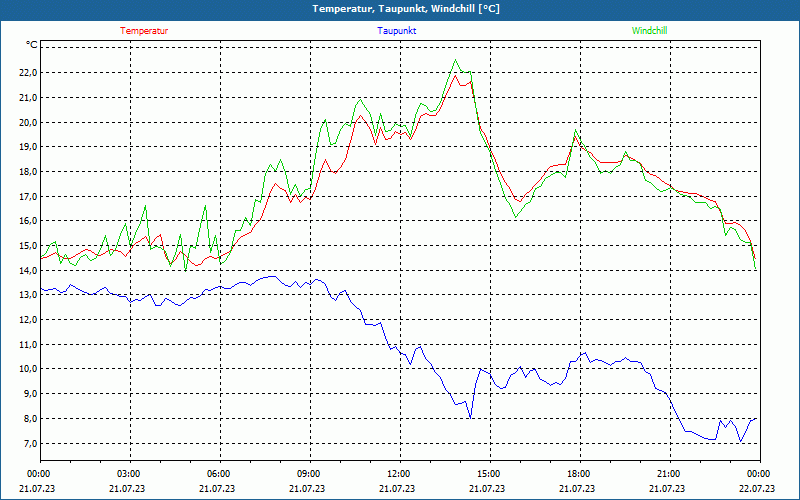This screenshot has height=500, width=800.
Task: Click the °C unit label on y-axis
Action: point(31,45)
